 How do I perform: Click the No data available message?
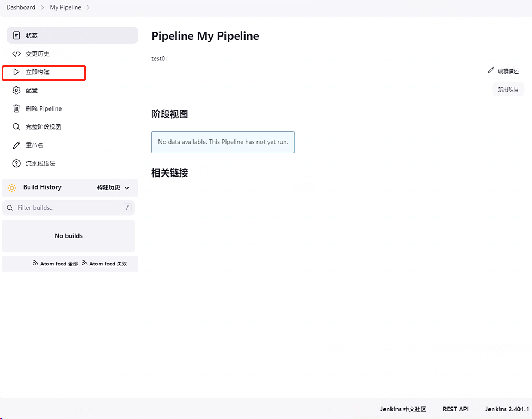click(223, 142)
